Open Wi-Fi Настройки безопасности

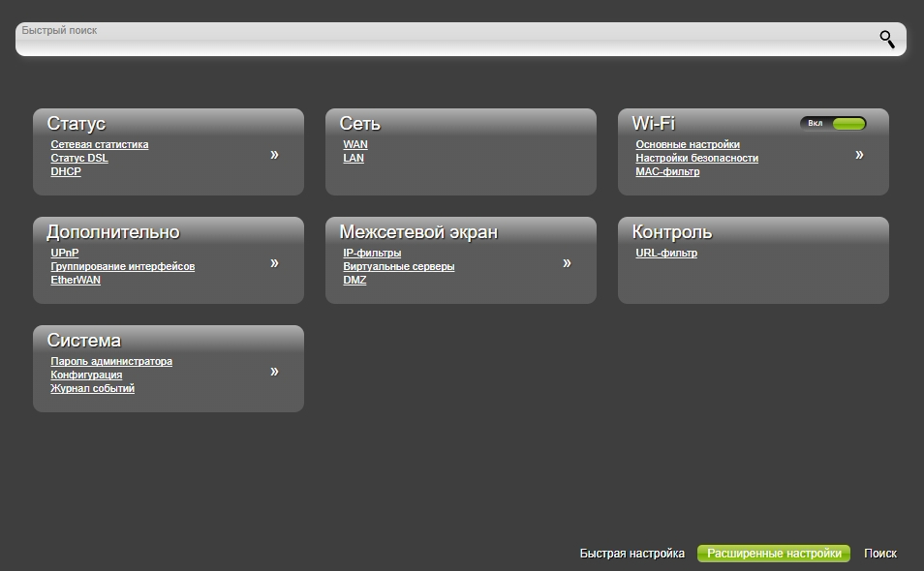pos(696,159)
